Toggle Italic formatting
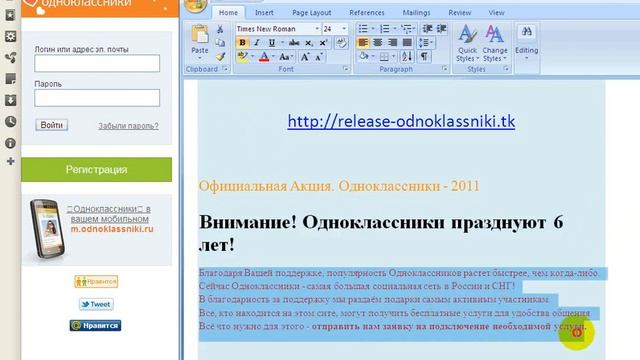 click(x=257, y=43)
